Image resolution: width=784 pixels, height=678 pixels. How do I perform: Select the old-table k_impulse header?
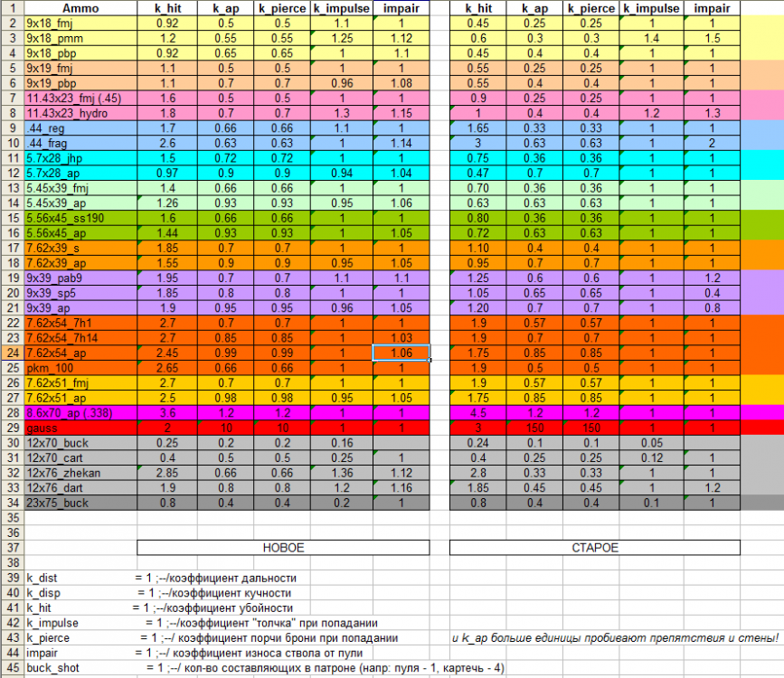tap(651, 8)
